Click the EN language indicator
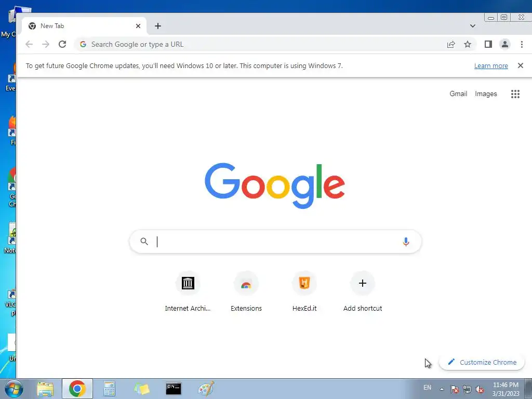The height and width of the screenshot is (399, 532). [427, 388]
